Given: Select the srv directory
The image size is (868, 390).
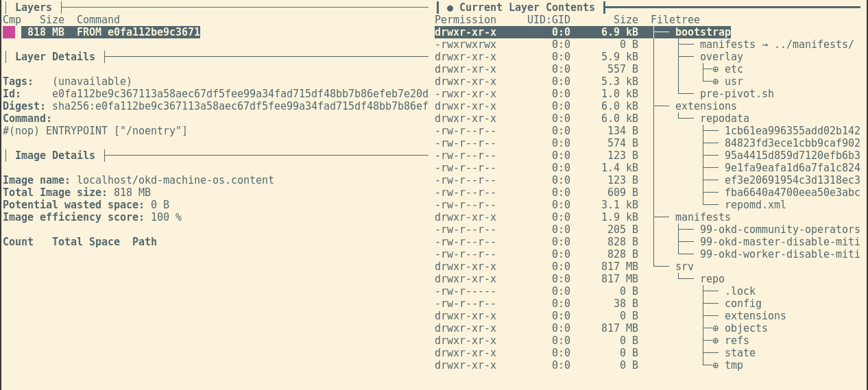Looking at the screenshot, I should (x=684, y=267).
